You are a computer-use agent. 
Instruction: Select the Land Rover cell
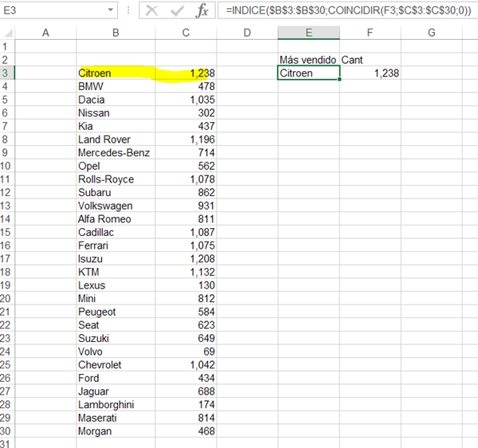coord(116,140)
